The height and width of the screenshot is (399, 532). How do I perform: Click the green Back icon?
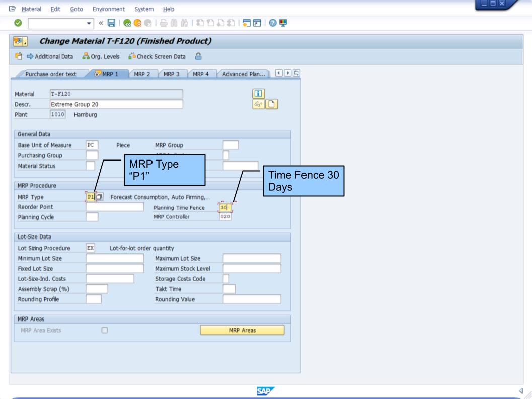point(127,23)
